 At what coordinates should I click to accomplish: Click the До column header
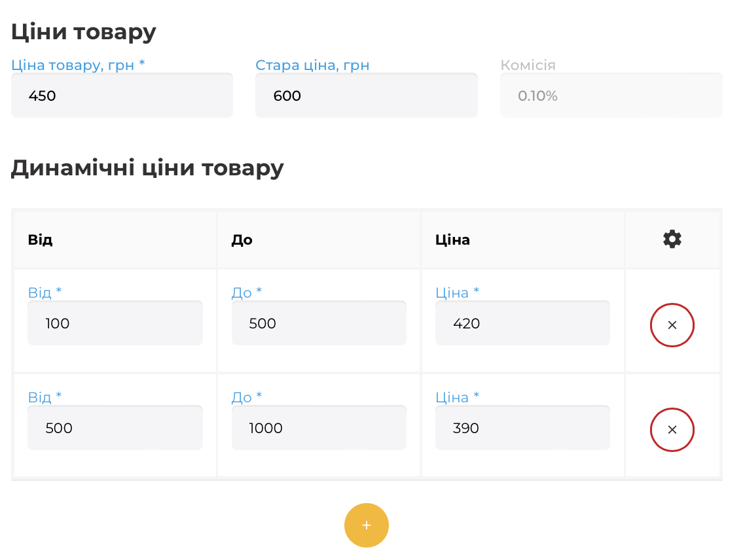(242, 240)
